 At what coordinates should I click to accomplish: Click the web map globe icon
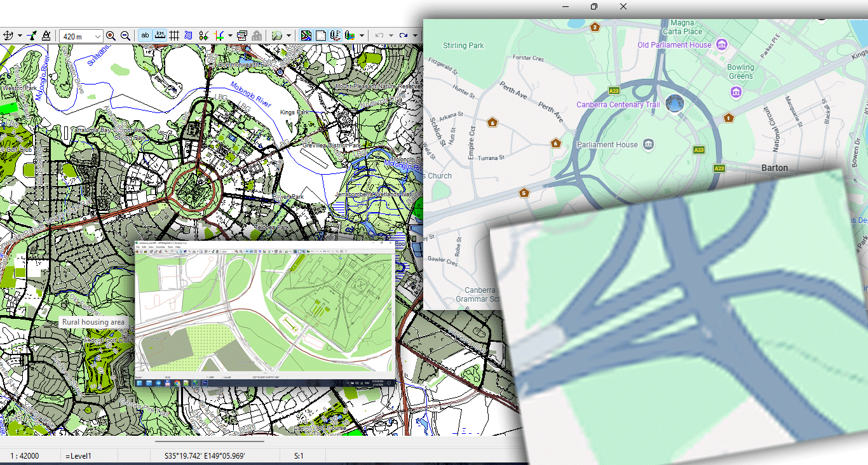278,36
